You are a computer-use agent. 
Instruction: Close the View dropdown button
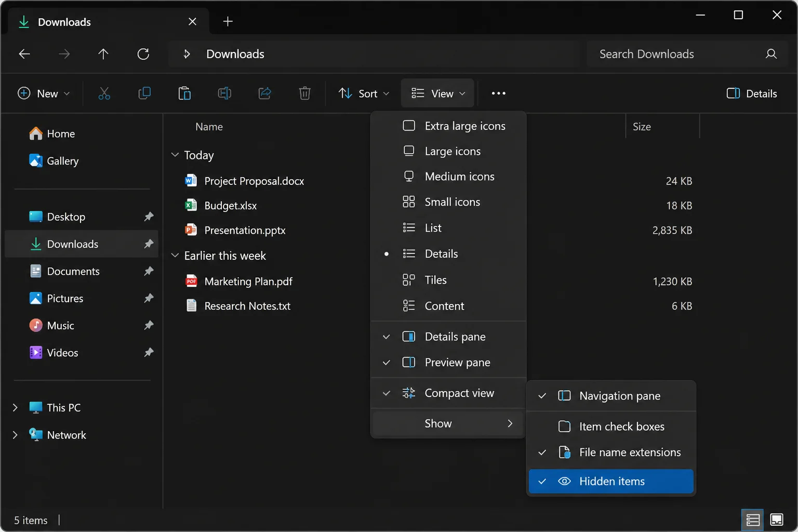click(x=437, y=94)
